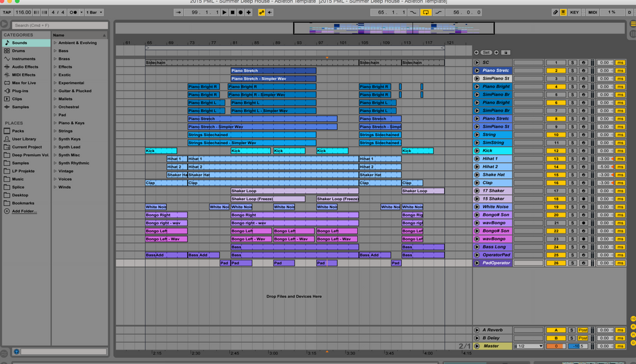The width and height of the screenshot is (636, 364).
Task: Click the Follow playback arrow icon
Action: click(178, 12)
